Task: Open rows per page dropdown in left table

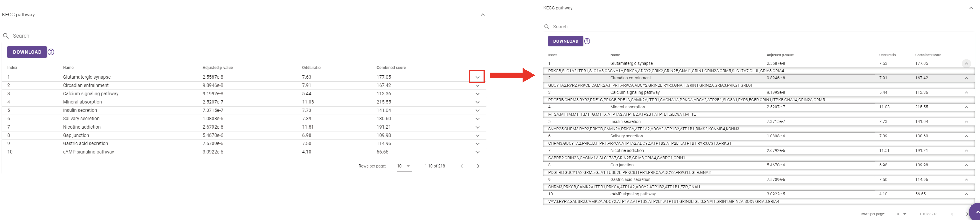Action: pos(404,166)
